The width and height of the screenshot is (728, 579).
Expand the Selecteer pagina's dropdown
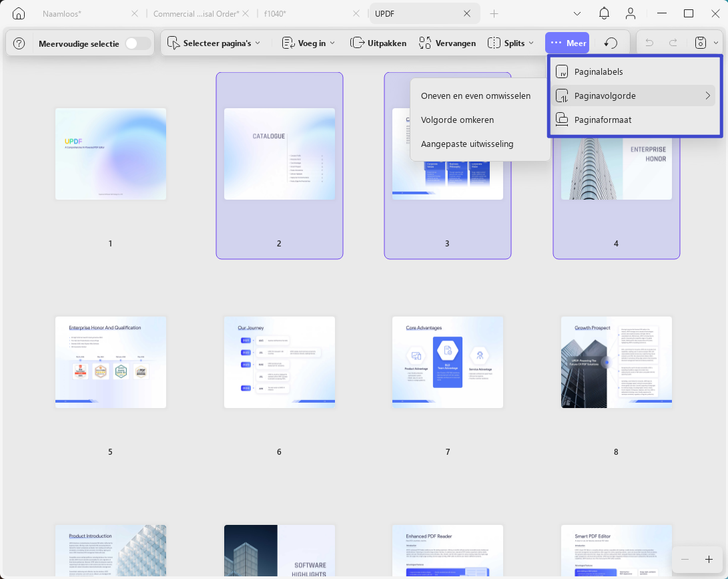tap(214, 43)
